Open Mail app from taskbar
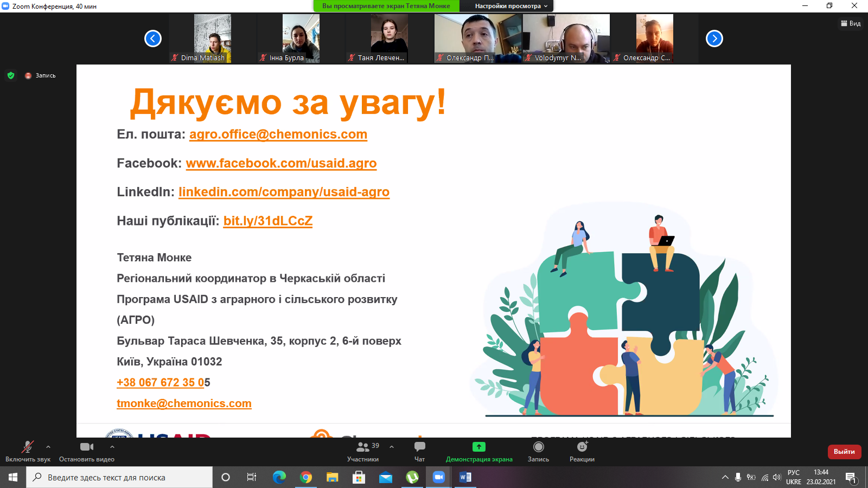Viewport: 868px width, 488px height. pyautogui.click(x=385, y=477)
